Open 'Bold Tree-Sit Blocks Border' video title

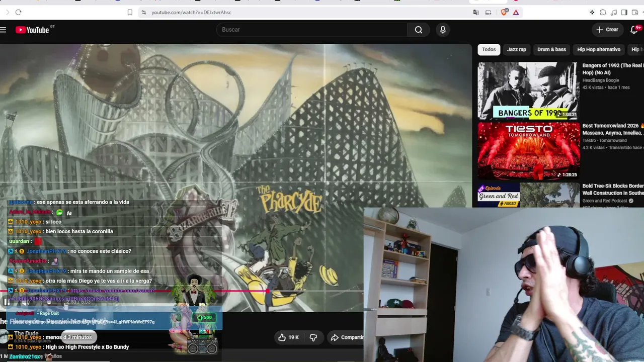613,190
